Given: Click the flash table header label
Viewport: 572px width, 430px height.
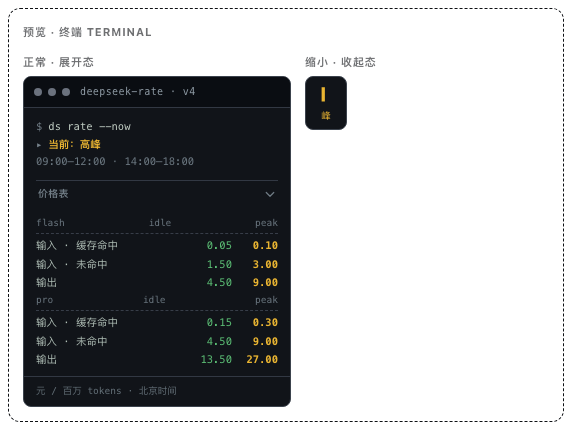Looking at the screenshot, I should (x=50, y=223).
